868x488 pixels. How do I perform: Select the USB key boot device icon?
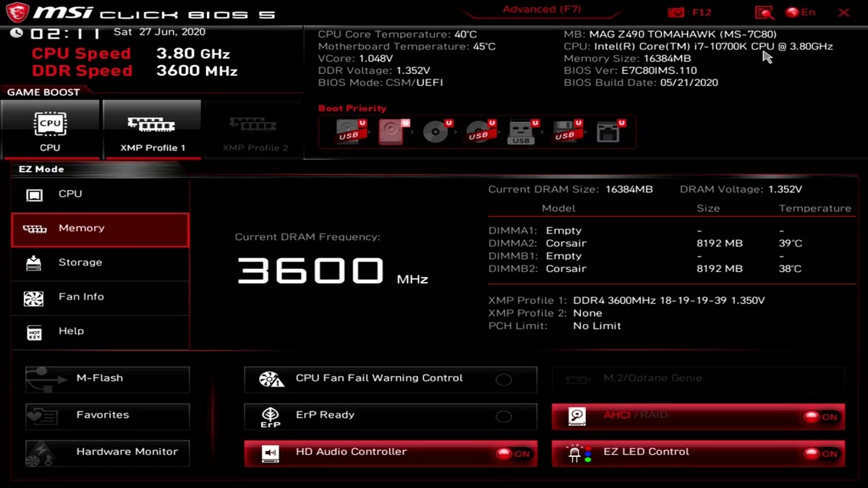point(523,132)
